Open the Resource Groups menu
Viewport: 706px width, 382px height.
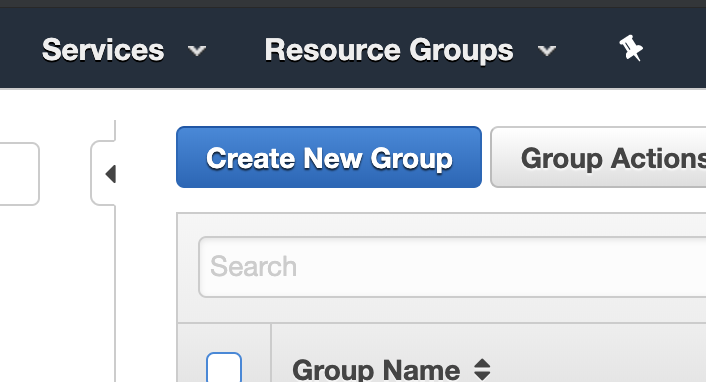[389, 50]
